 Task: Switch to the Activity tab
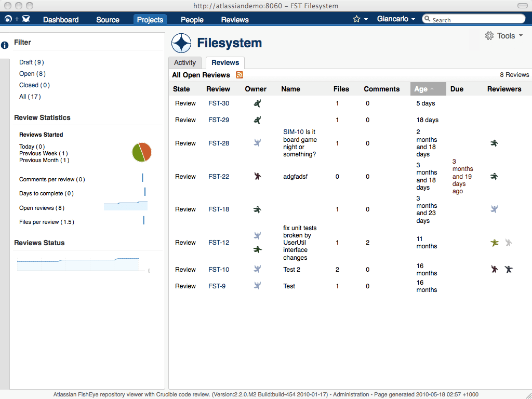tap(185, 62)
